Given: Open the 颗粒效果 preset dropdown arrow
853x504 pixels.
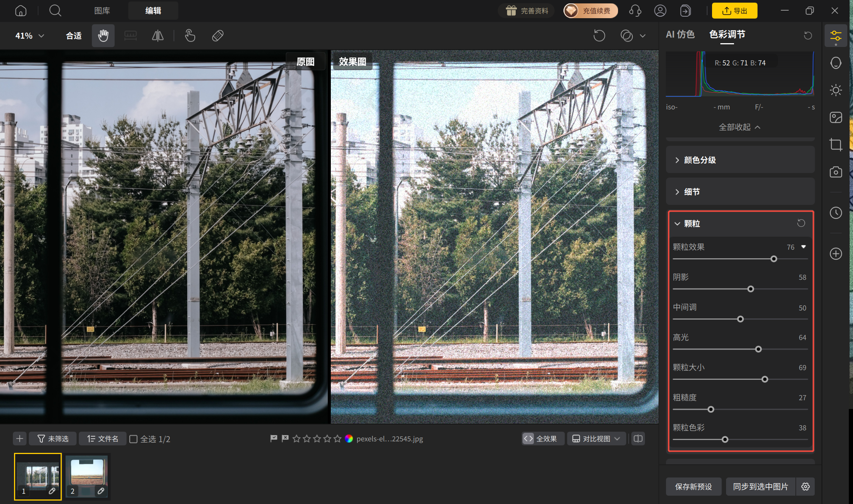Looking at the screenshot, I should pos(803,247).
